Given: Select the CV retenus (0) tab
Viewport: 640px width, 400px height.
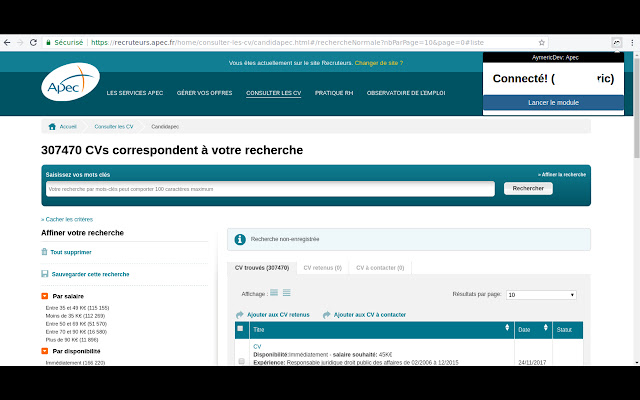Looking at the screenshot, I should click(x=322, y=268).
